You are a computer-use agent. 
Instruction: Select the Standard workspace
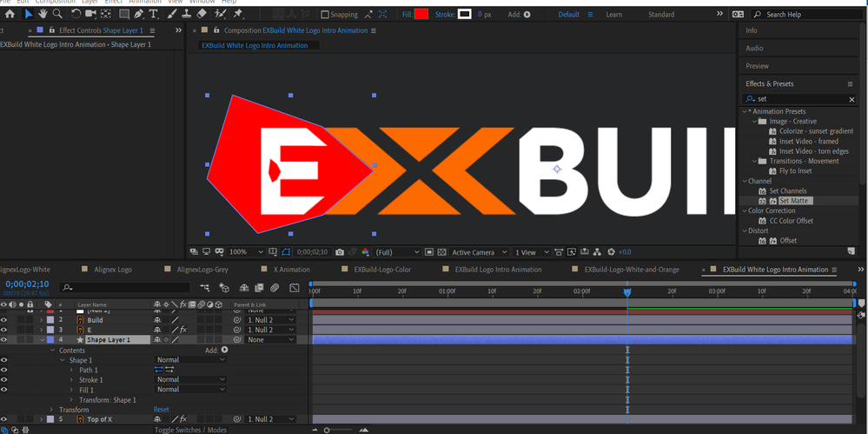click(661, 15)
